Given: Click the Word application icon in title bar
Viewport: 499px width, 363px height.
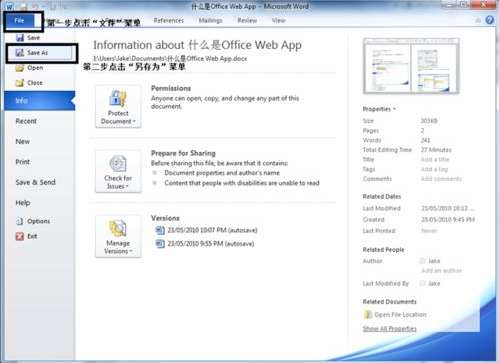Looking at the screenshot, I should coord(9,7).
